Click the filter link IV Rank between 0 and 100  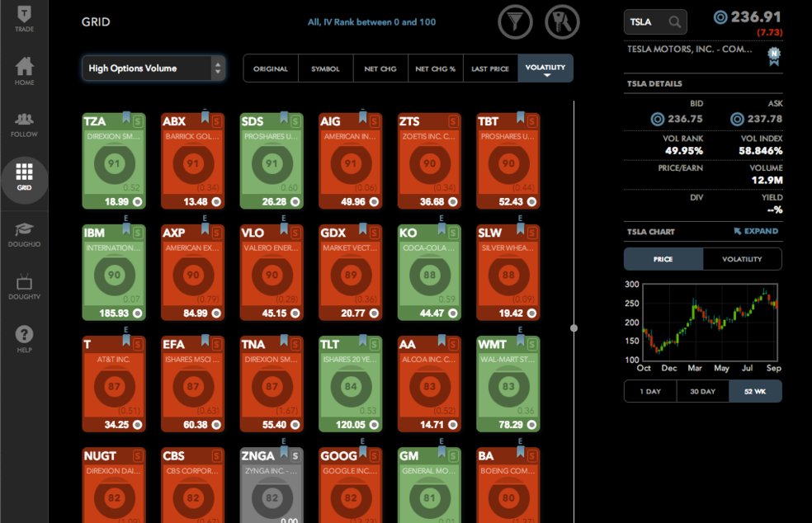[x=372, y=22]
